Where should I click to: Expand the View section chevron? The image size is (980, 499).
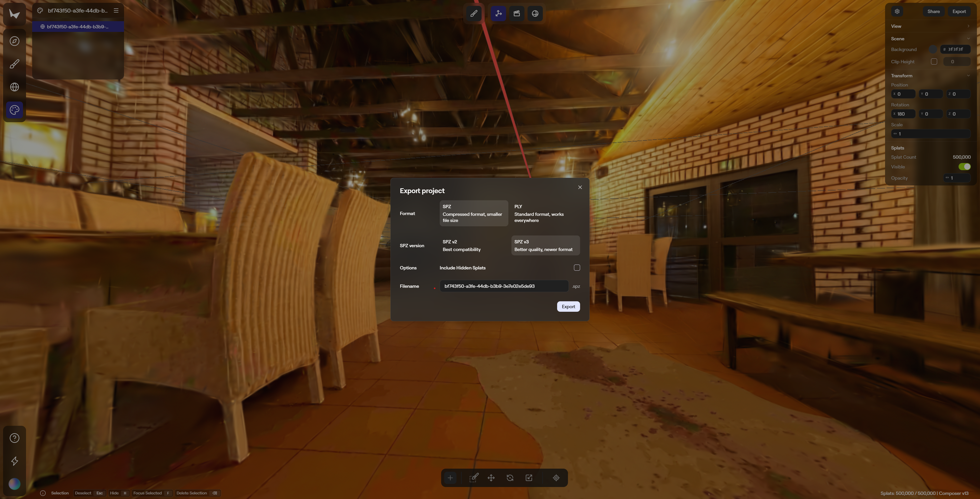click(x=968, y=26)
